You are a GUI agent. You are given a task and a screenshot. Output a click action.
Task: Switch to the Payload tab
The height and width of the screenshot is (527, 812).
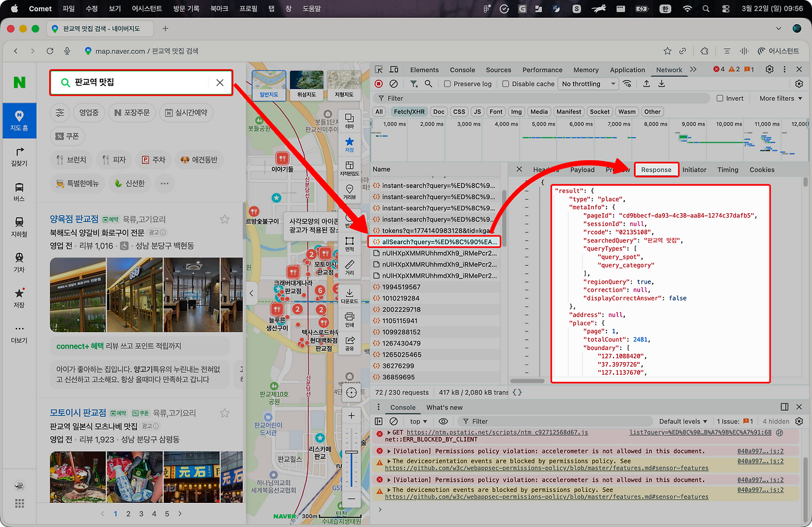point(582,170)
